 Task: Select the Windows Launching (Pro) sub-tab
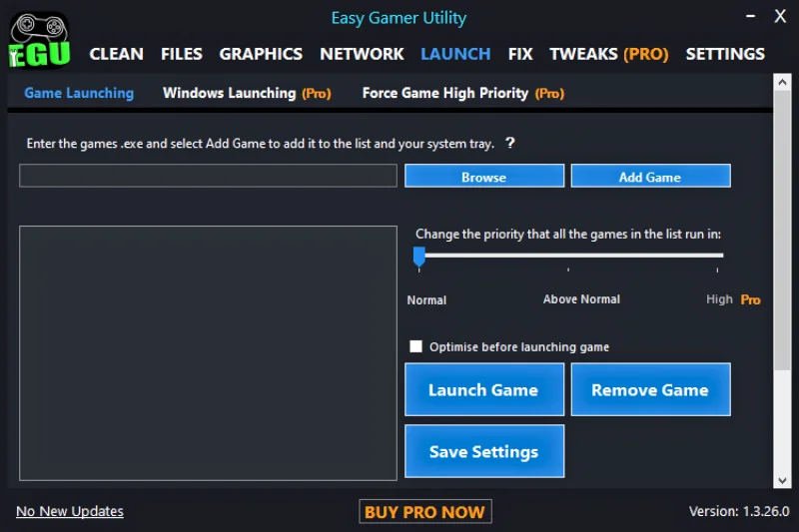246,93
